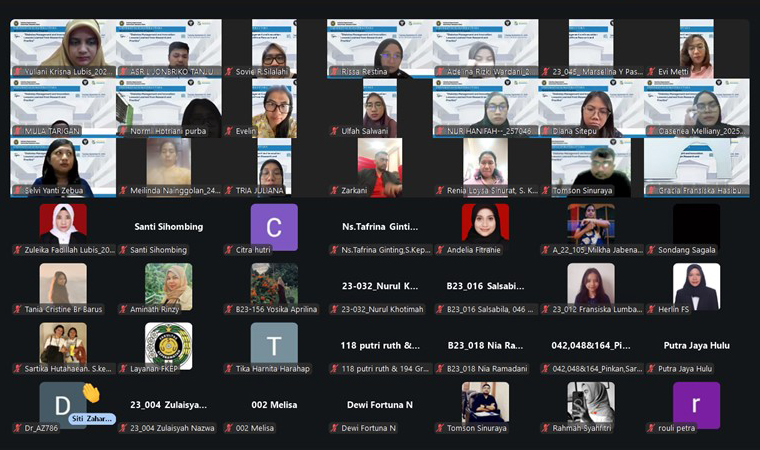Click muted mic icon beside Zarkani's name
The image size is (760, 450).
pos(335,190)
